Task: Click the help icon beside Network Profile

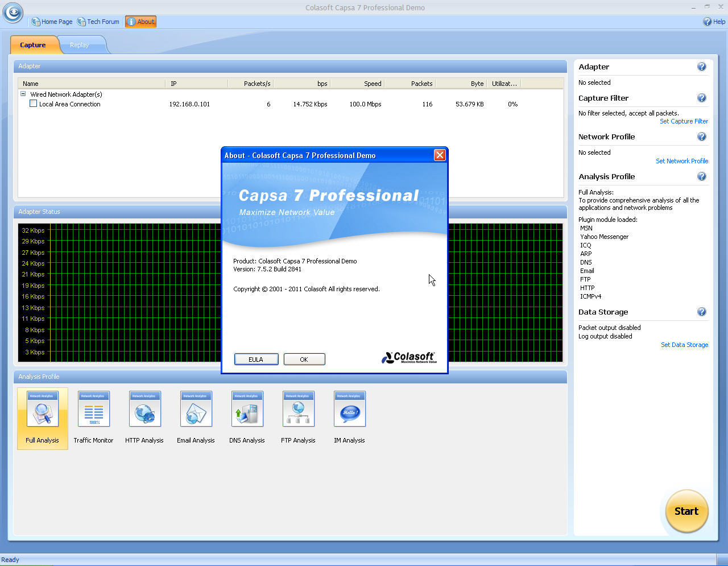Action: pos(702,137)
